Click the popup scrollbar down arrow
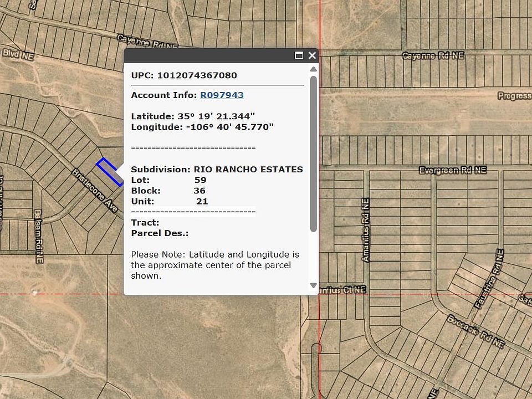The height and width of the screenshot is (399, 532). tap(314, 285)
